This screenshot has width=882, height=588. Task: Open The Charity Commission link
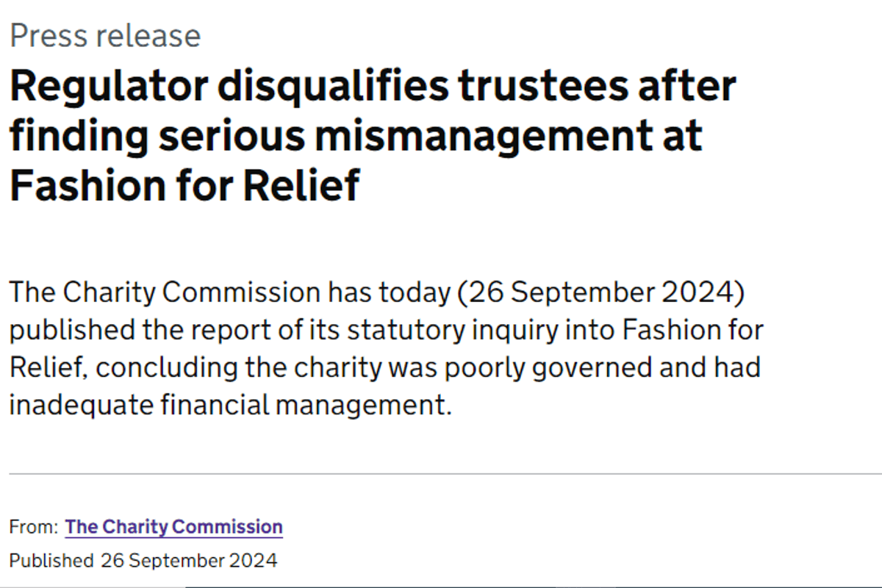tap(173, 527)
